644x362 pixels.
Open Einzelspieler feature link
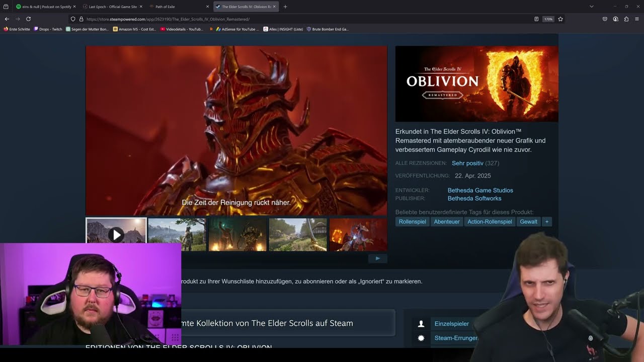click(x=452, y=324)
